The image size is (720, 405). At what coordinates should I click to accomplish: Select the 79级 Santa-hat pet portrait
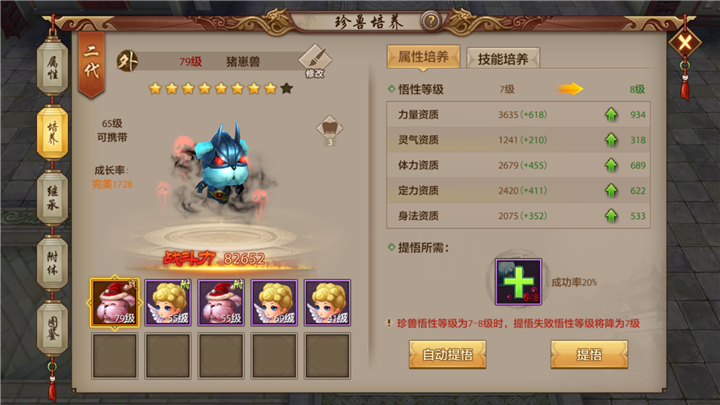[x=115, y=303]
